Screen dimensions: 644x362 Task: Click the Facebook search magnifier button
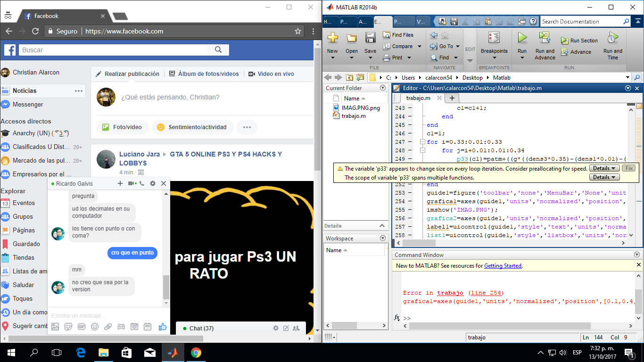point(218,49)
